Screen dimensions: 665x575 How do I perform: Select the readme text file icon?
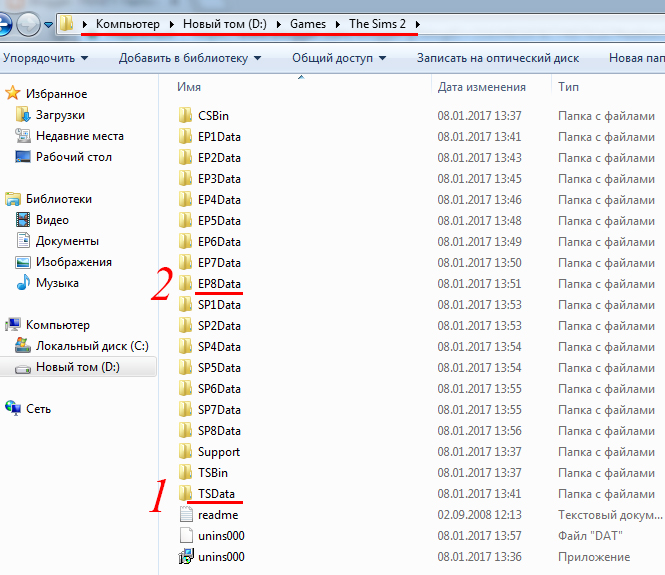tap(186, 514)
